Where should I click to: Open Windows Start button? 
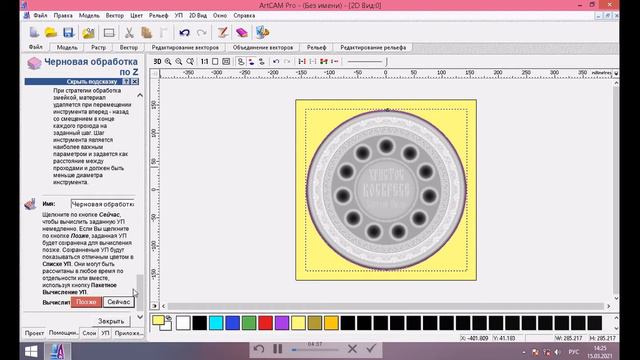31,351
